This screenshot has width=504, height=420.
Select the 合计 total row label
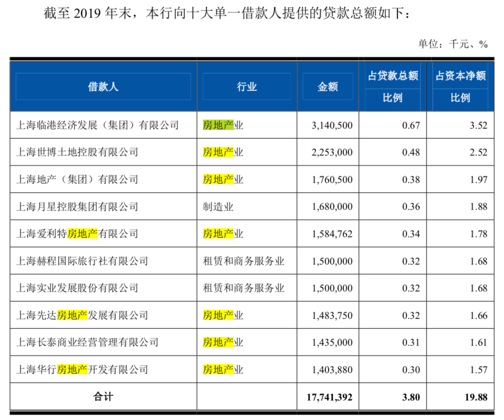pyautogui.click(x=103, y=397)
